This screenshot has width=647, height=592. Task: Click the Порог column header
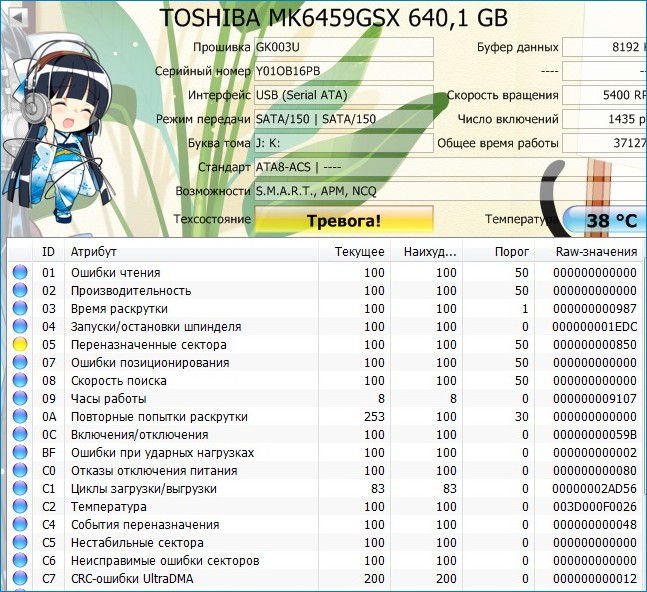click(x=512, y=252)
